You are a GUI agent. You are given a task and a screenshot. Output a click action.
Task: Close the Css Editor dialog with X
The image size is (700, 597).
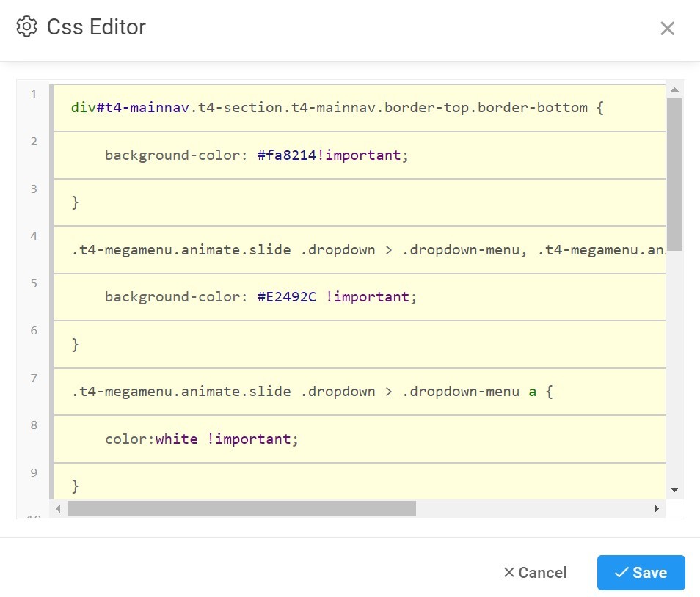coord(667,29)
